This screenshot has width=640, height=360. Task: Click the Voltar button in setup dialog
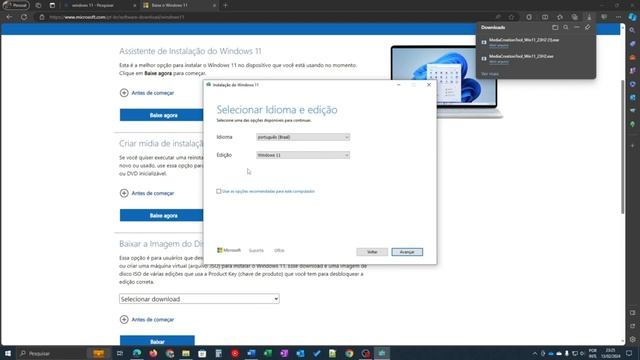[x=372, y=252]
